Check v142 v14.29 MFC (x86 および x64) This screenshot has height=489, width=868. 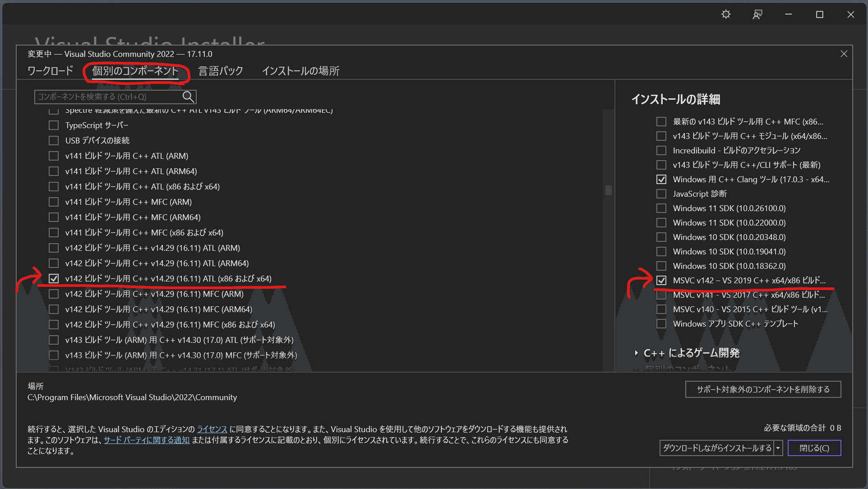coord(54,324)
